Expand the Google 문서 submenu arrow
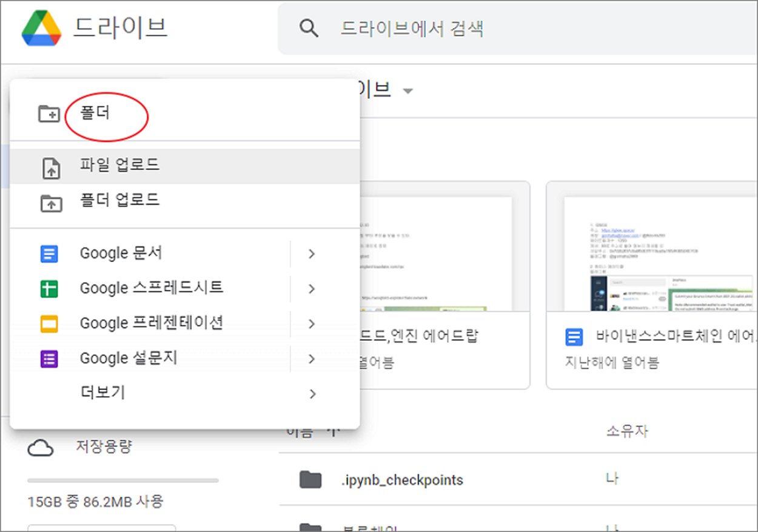The image size is (758, 532). click(312, 254)
